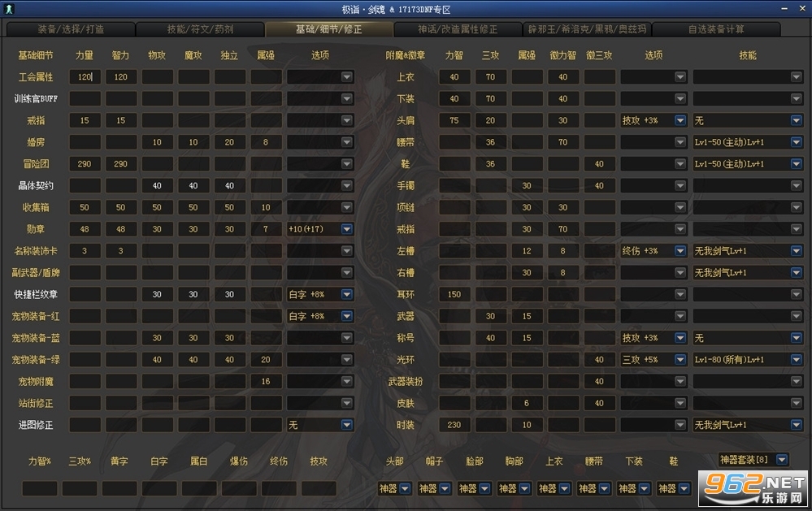Image resolution: width=812 pixels, height=511 pixels.
Task: Click the 力智% input field
Action: (40, 488)
